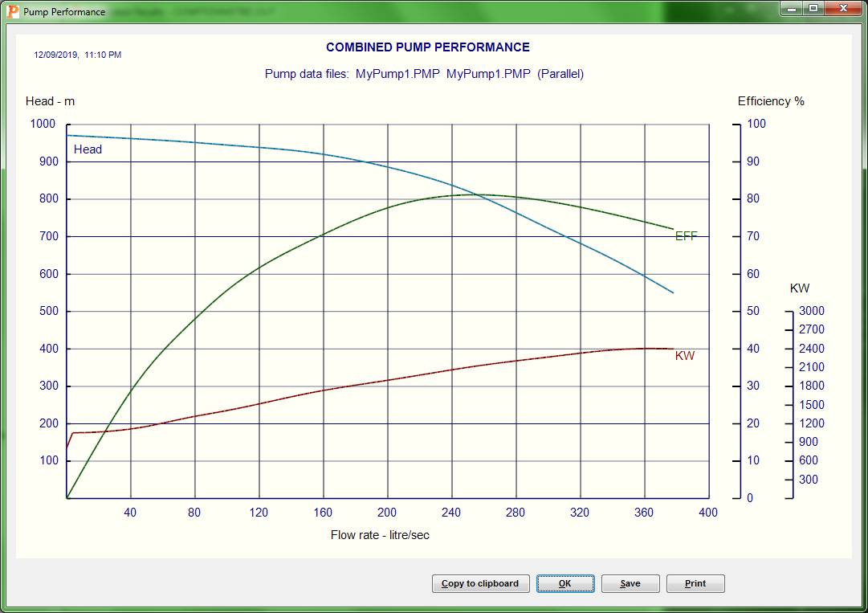
Task: Click the KW secondary axis title
Action: [x=800, y=288]
